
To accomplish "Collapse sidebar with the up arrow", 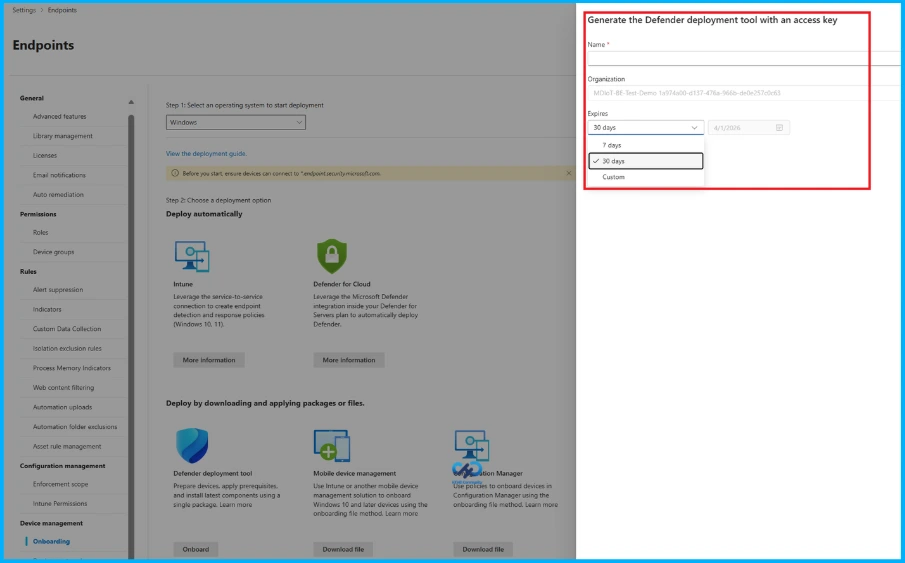I will 131,102.
